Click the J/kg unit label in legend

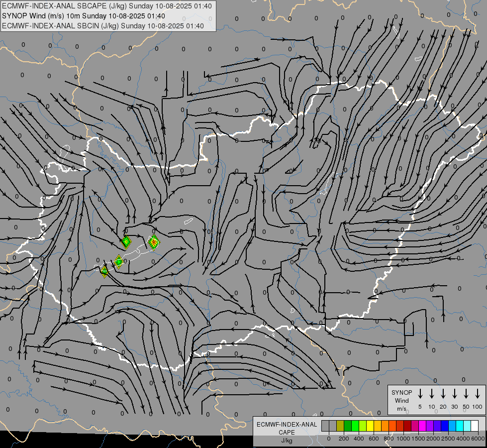pyautogui.click(x=287, y=441)
